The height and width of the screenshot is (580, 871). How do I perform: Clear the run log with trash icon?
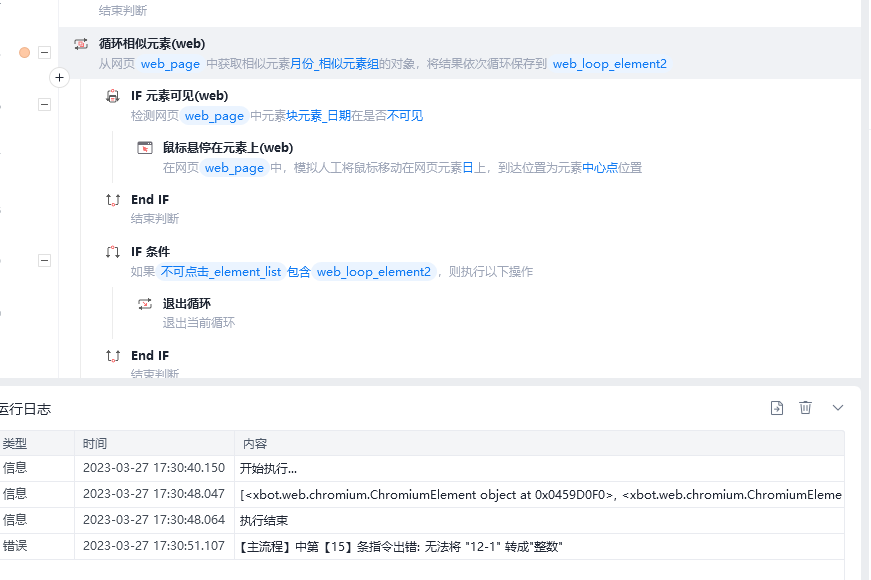805,408
